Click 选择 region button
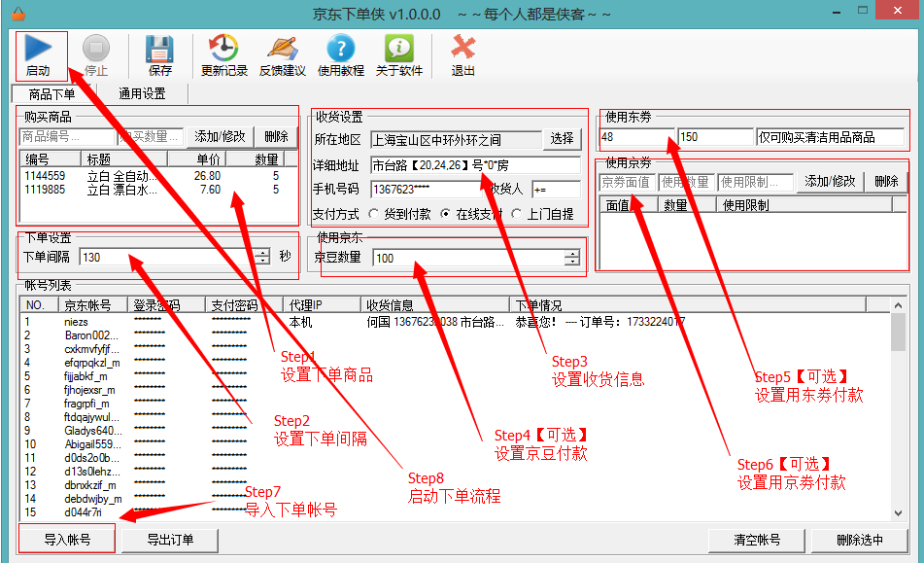 click(562, 138)
